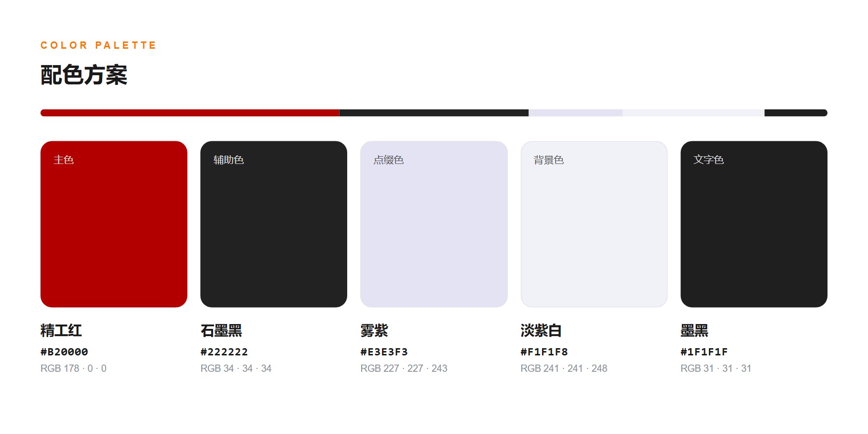Select the hex value #F1F1F8

tap(544, 352)
